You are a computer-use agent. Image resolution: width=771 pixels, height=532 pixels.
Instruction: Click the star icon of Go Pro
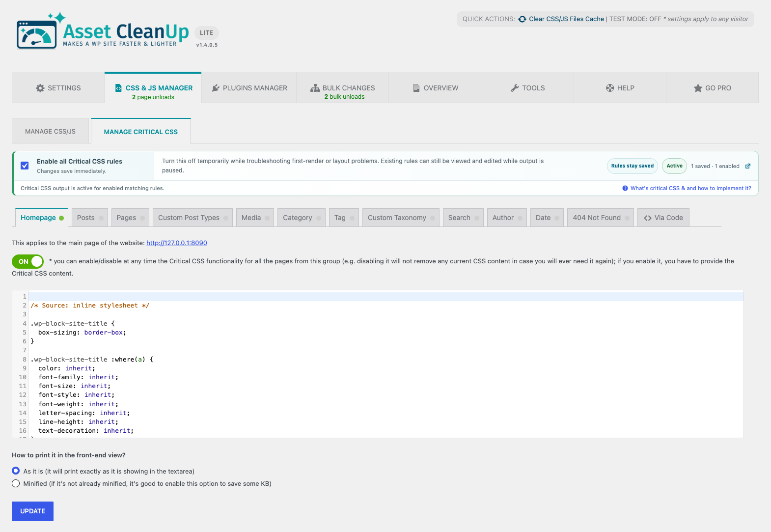coord(698,88)
